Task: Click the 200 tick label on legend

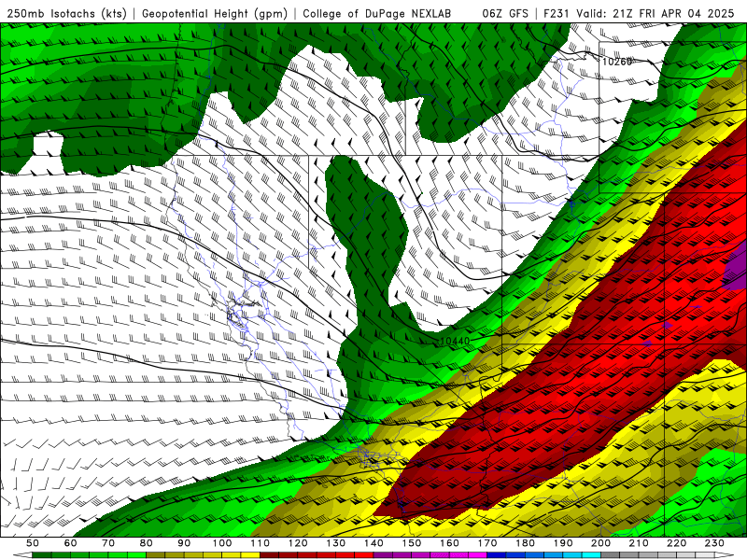Action: pyautogui.click(x=600, y=543)
